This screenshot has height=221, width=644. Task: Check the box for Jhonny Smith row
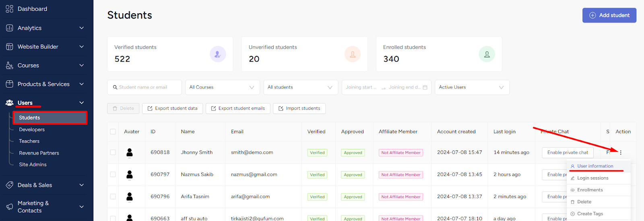(x=113, y=153)
